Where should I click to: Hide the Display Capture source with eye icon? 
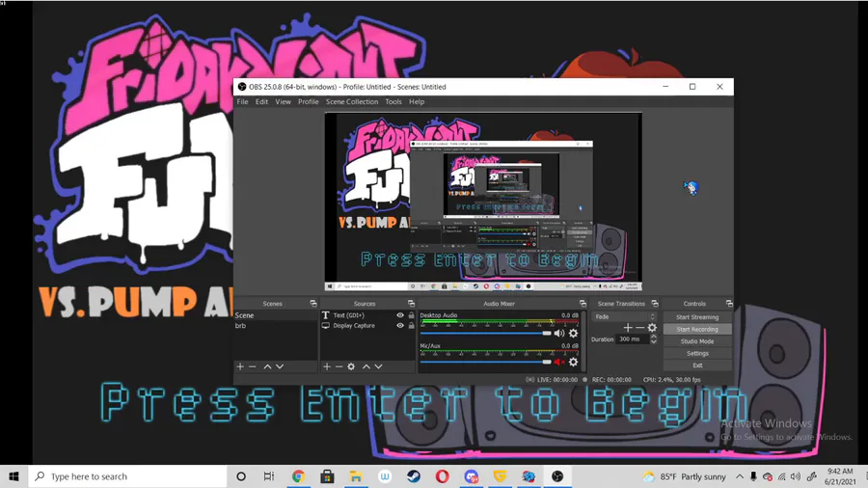399,326
